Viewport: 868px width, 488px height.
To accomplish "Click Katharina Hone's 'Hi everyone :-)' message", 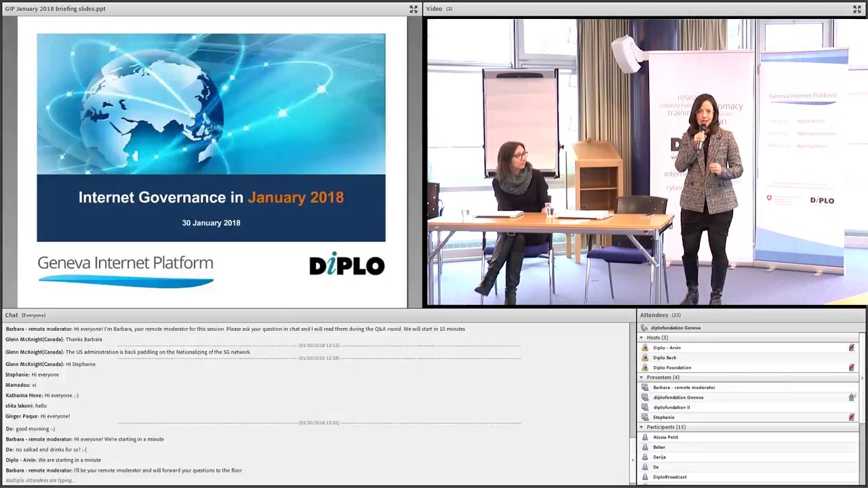I will (42, 395).
